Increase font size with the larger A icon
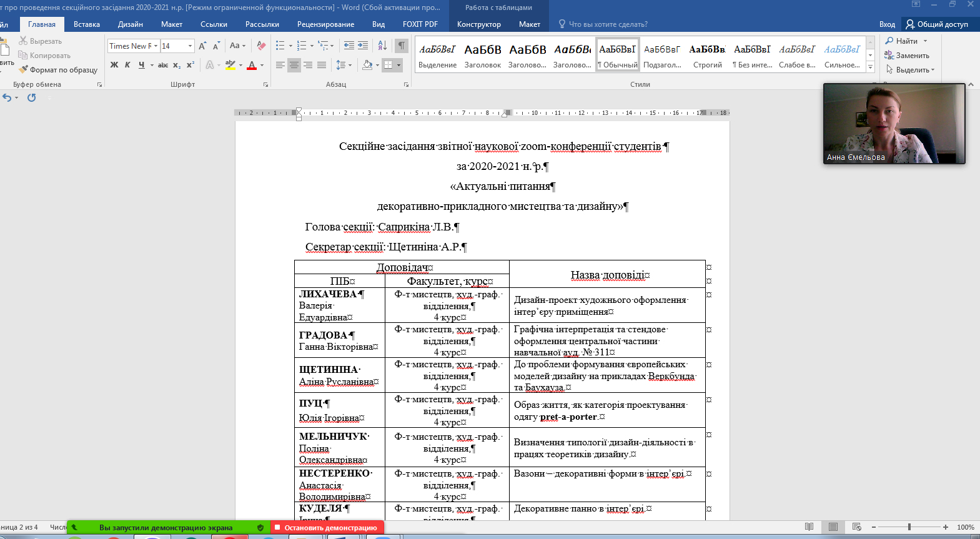This screenshot has width=980, height=539. (x=202, y=46)
